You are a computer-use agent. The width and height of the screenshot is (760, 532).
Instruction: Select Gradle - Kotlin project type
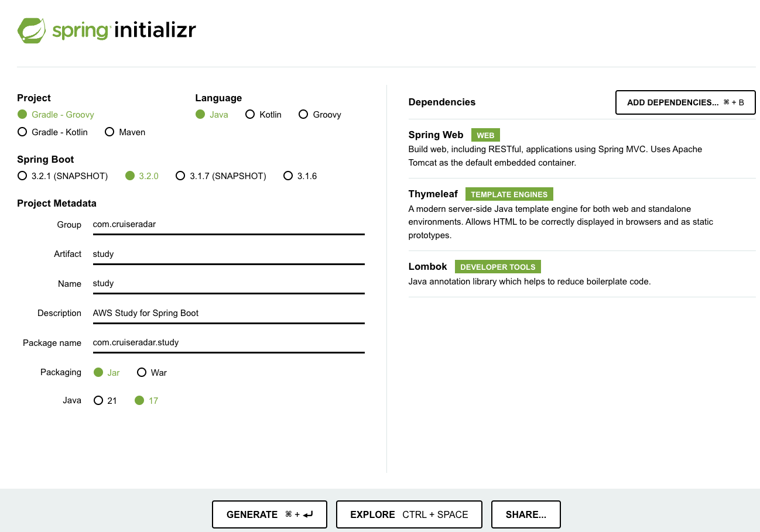pyautogui.click(x=53, y=132)
